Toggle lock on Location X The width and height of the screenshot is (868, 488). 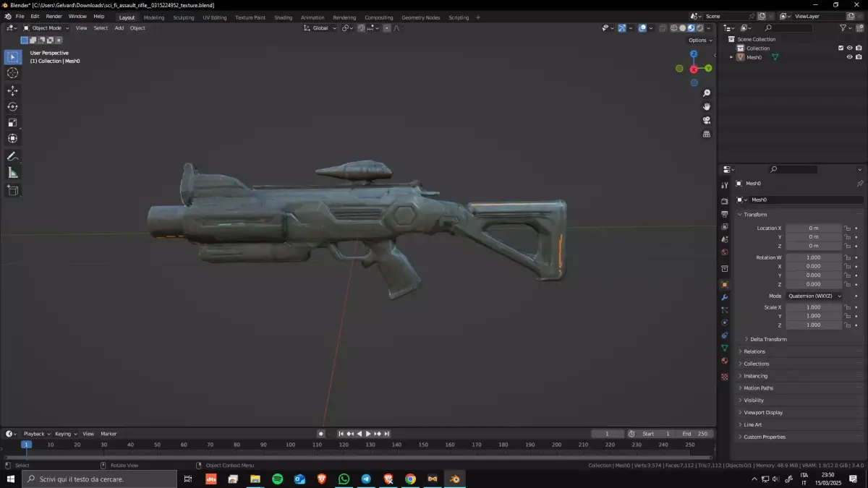pos(847,228)
